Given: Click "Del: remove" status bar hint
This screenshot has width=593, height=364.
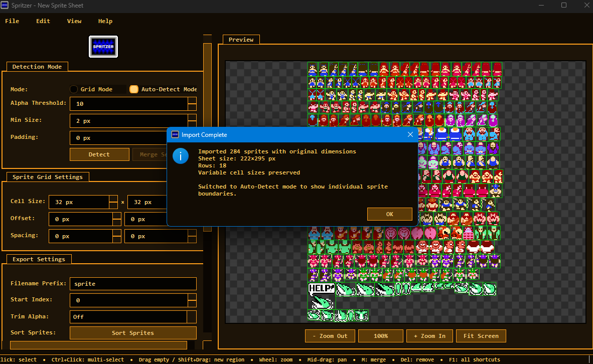Looking at the screenshot, I should (417, 360).
